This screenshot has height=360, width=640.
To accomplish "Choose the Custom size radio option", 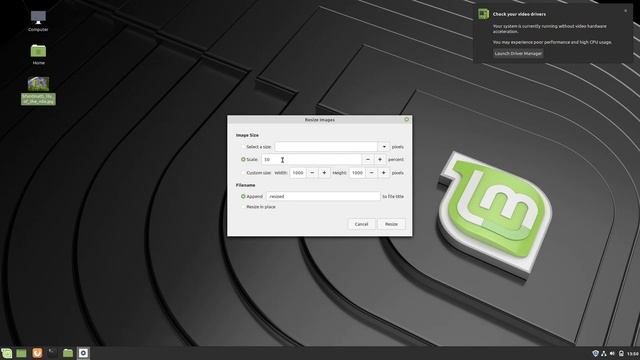I will tap(243, 173).
